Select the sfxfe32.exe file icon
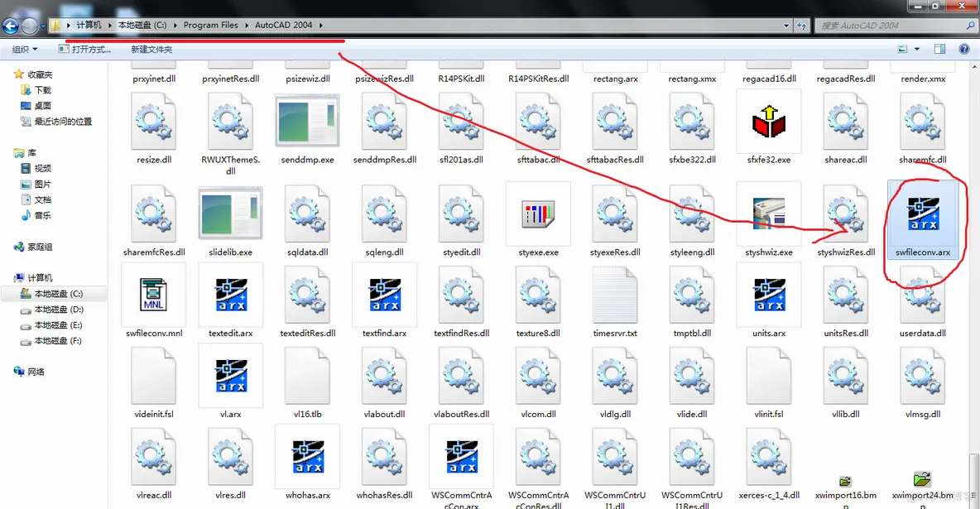Image resolution: width=980 pixels, height=509 pixels. (x=769, y=122)
